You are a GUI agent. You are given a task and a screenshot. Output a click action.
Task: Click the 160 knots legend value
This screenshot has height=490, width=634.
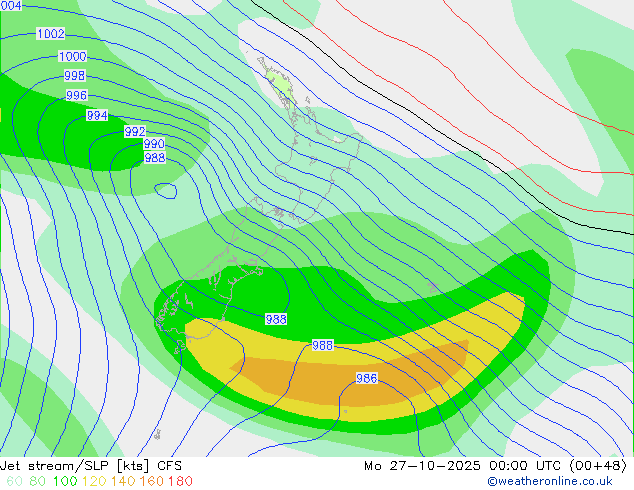pos(152,481)
